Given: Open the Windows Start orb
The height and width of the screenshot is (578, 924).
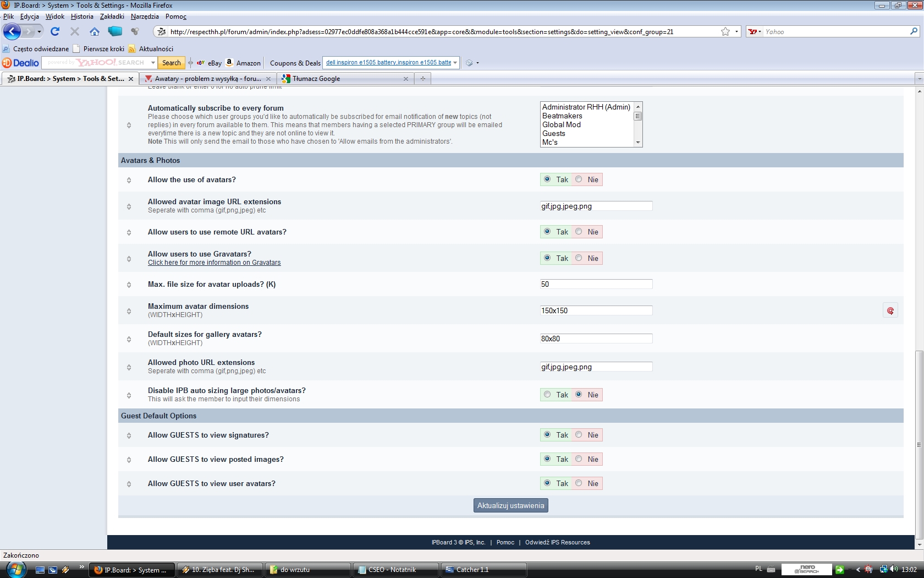Looking at the screenshot, I should pyautogui.click(x=15, y=570).
